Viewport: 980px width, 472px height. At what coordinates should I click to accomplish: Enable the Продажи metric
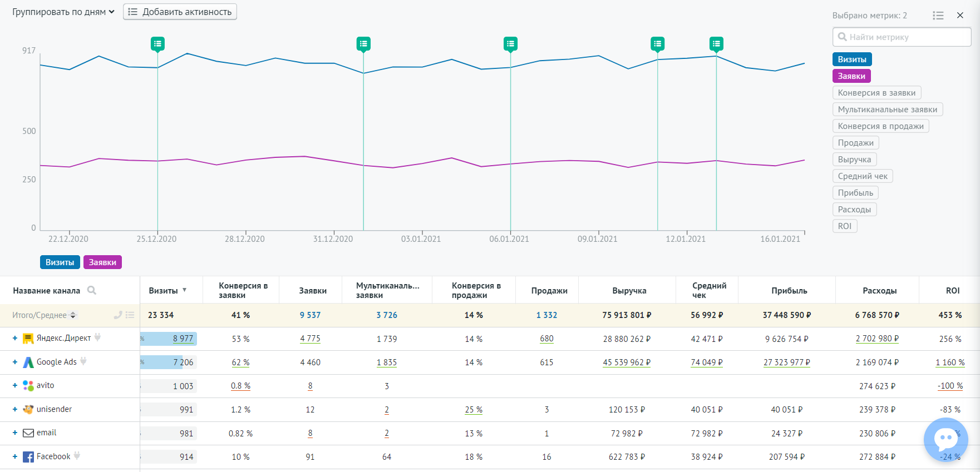pyautogui.click(x=855, y=143)
